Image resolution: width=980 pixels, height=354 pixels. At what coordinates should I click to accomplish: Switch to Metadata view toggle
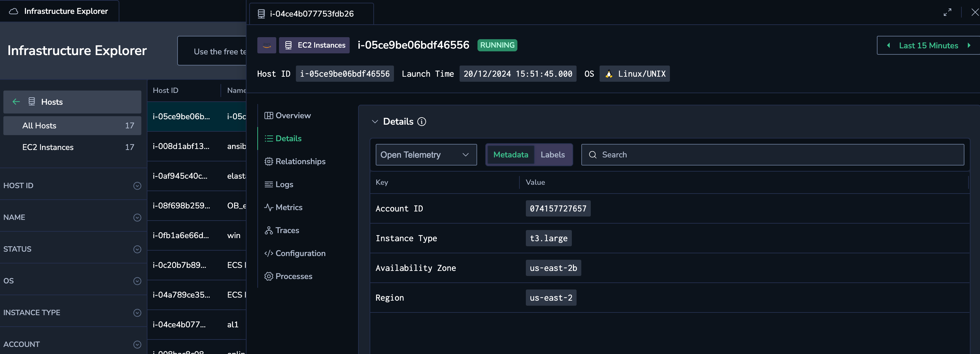[x=511, y=155]
